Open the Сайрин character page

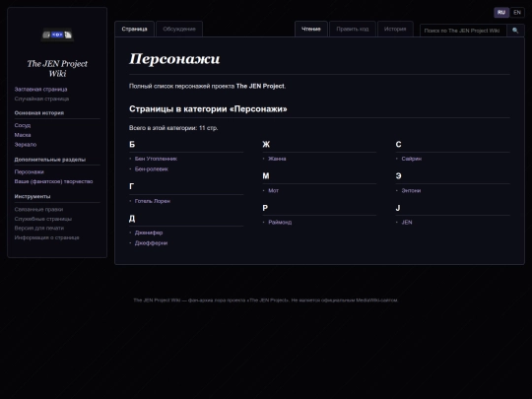click(x=411, y=159)
